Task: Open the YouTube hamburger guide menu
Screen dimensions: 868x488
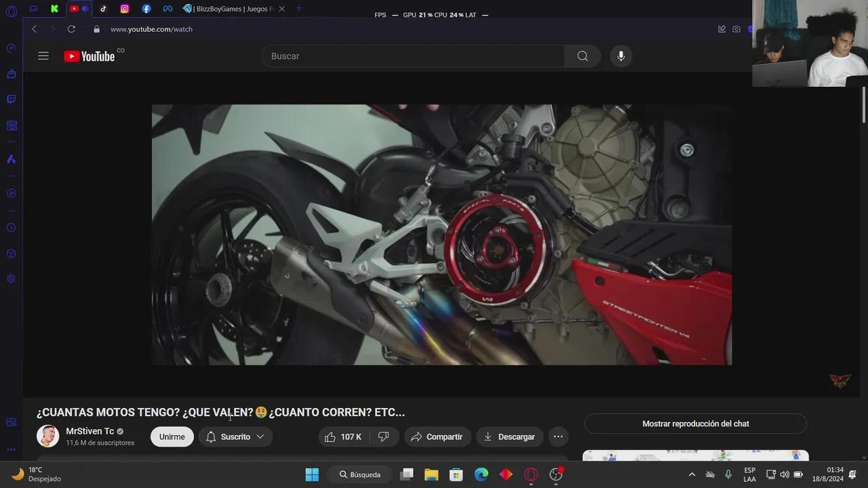Action: (43, 56)
